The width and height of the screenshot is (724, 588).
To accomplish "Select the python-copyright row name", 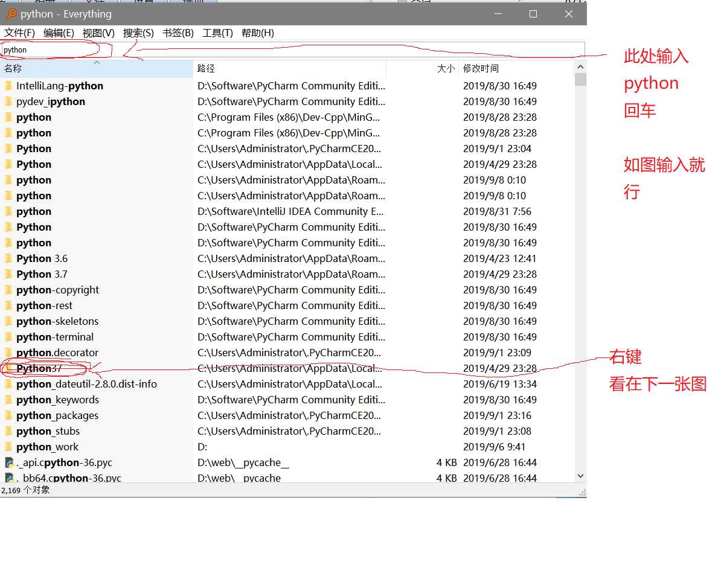I will coord(58,290).
